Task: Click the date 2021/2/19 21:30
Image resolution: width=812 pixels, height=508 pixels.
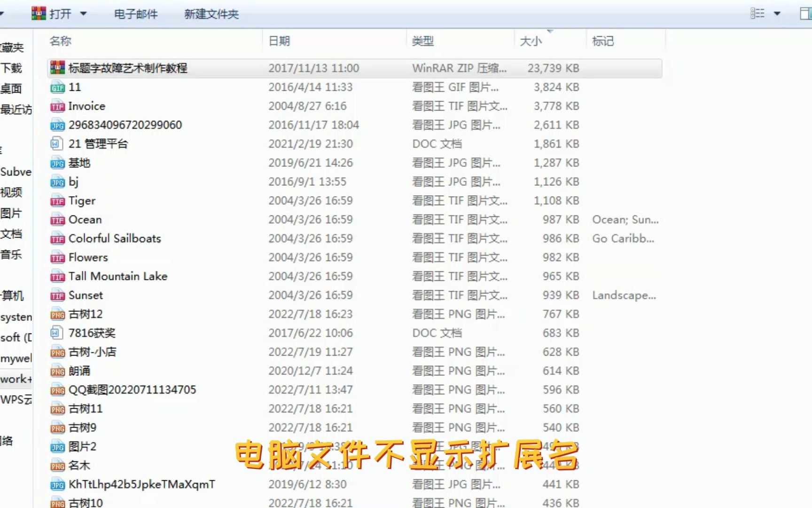Action: [x=311, y=143]
